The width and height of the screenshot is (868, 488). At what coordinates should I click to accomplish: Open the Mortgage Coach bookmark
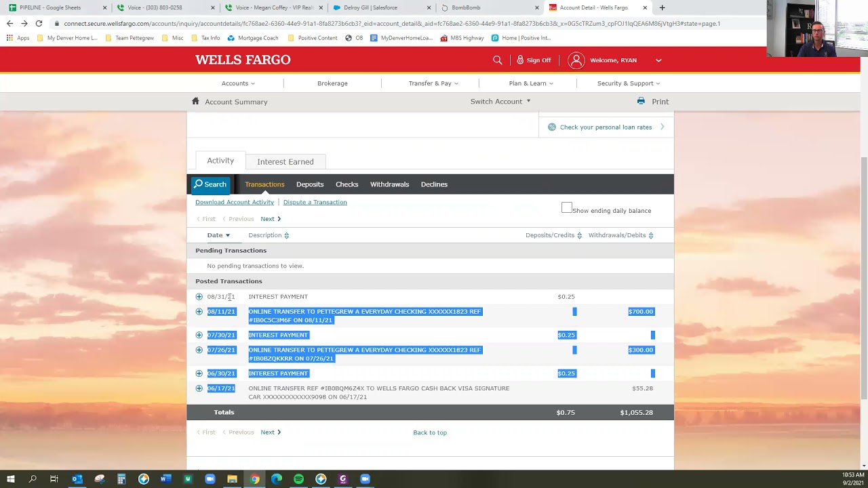pyautogui.click(x=253, y=38)
